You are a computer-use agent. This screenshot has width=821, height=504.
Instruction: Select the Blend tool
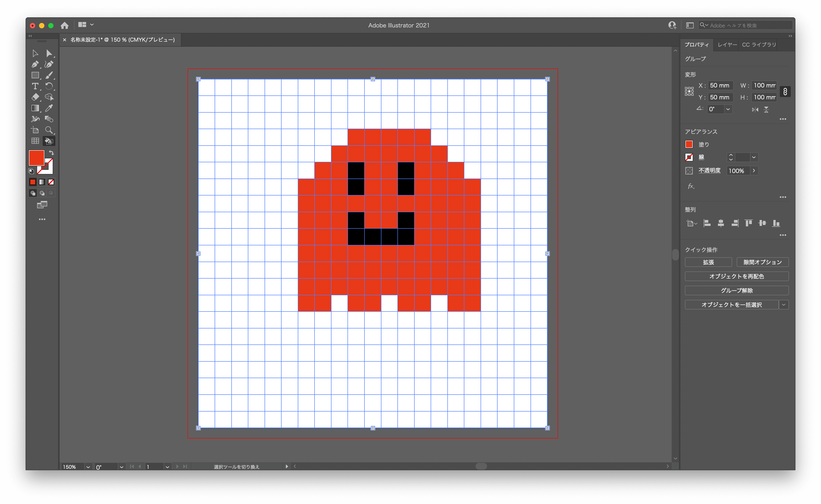(x=49, y=119)
